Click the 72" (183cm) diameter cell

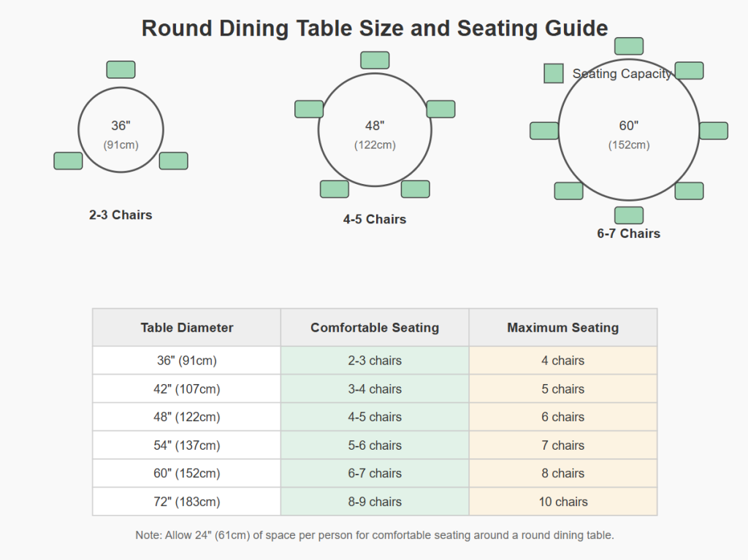pos(187,502)
